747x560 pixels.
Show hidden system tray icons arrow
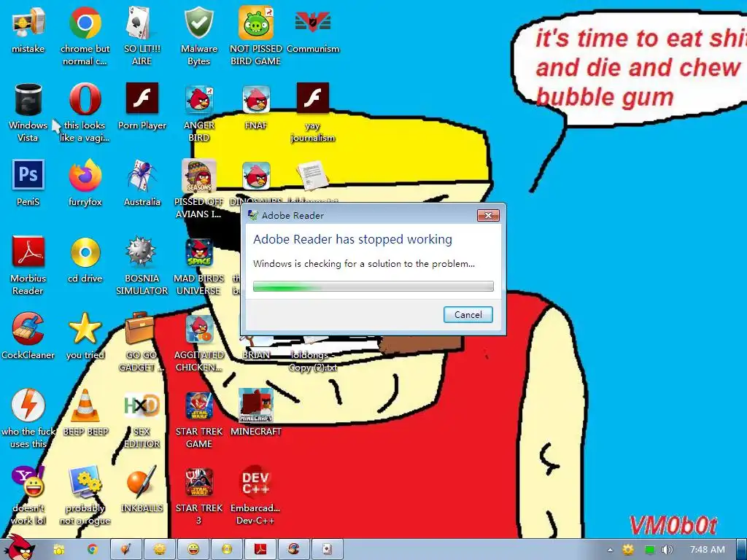pyautogui.click(x=610, y=550)
